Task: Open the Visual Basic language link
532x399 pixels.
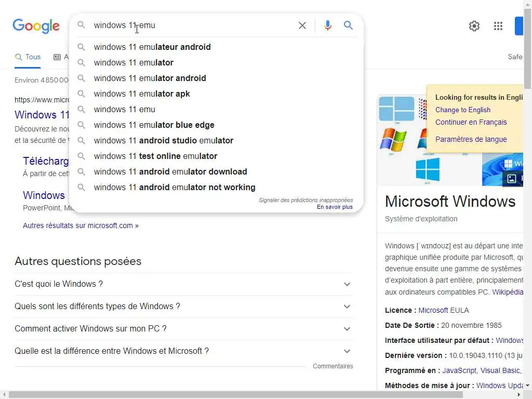Action: pos(500,371)
